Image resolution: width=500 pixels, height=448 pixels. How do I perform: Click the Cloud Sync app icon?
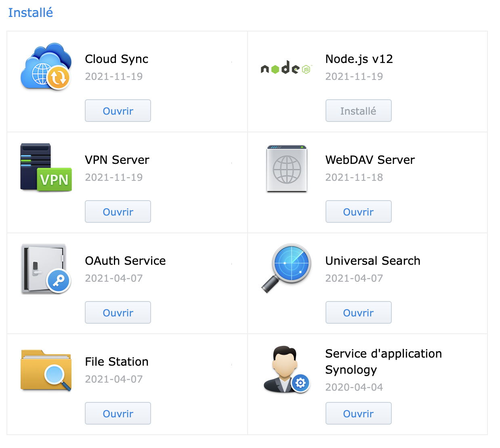point(46,67)
